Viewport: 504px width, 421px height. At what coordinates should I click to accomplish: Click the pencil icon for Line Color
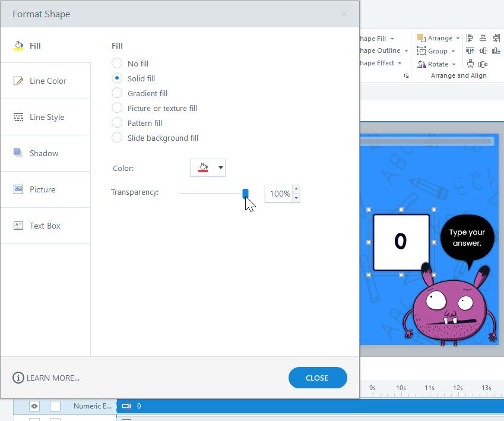point(18,81)
